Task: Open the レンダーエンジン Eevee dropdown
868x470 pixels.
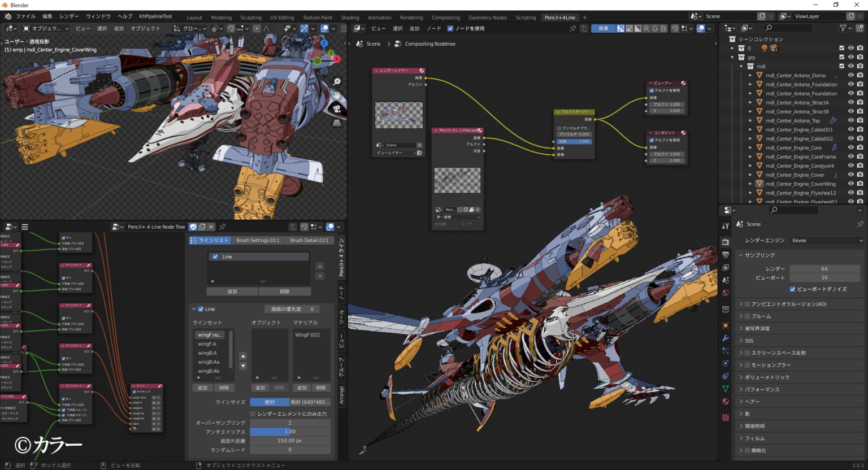Action: tap(826, 240)
